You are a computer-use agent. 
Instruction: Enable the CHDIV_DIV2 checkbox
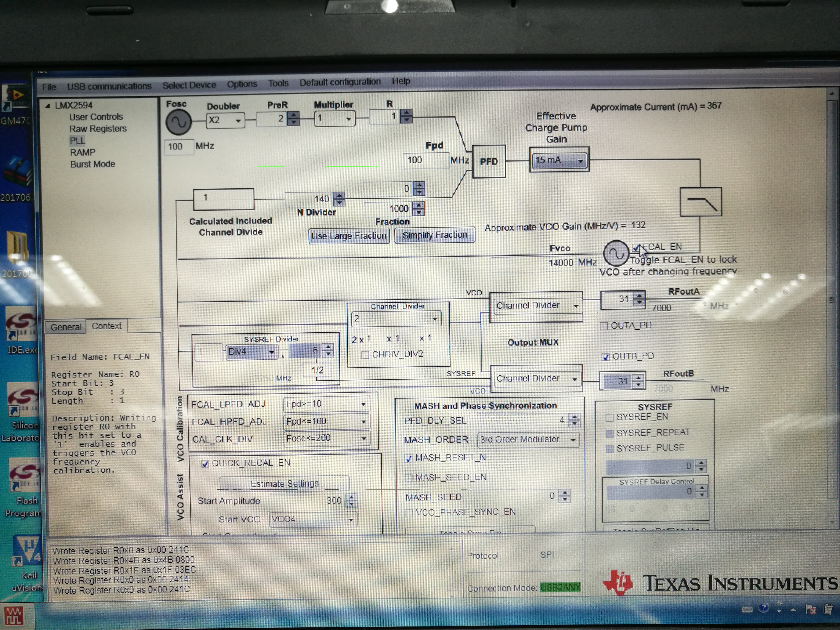(365, 355)
